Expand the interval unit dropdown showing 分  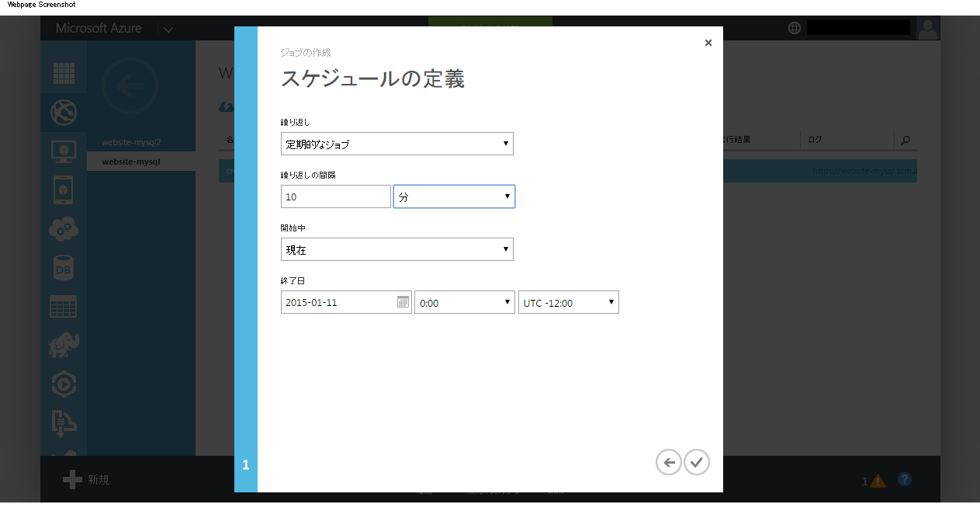(454, 196)
